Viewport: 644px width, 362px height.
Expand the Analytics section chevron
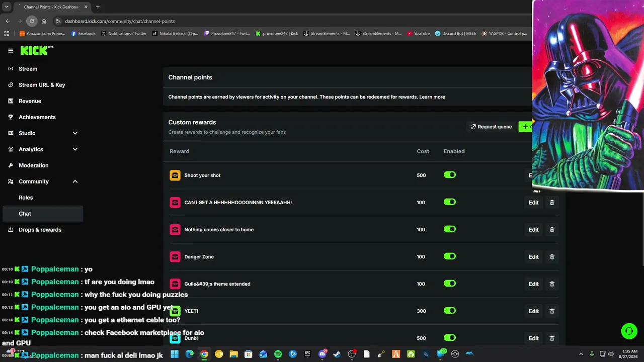pos(75,149)
